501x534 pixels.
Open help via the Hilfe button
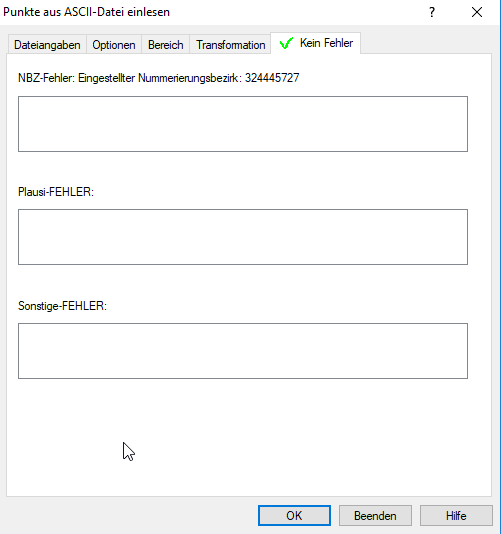pos(456,516)
